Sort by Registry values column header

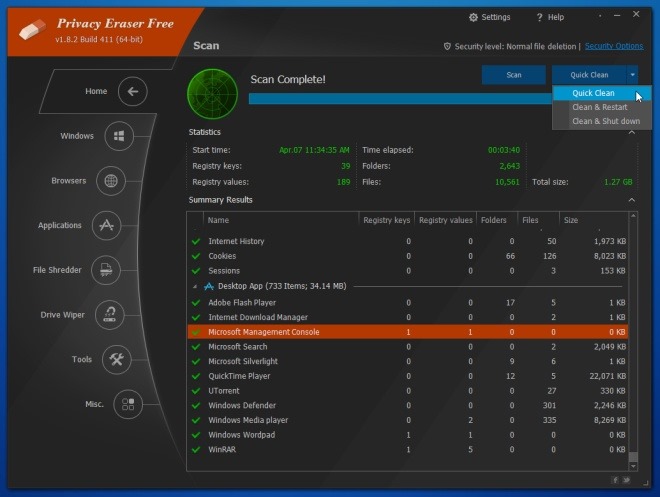445,220
